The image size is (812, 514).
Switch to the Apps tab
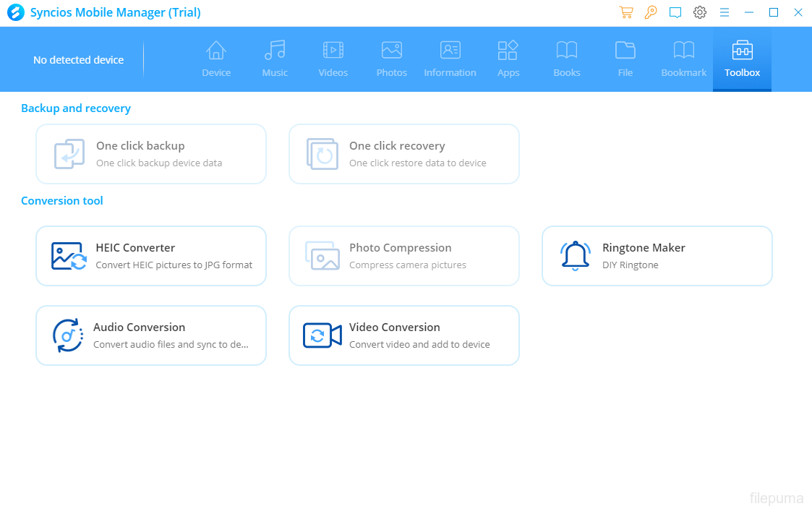[508, 59]
